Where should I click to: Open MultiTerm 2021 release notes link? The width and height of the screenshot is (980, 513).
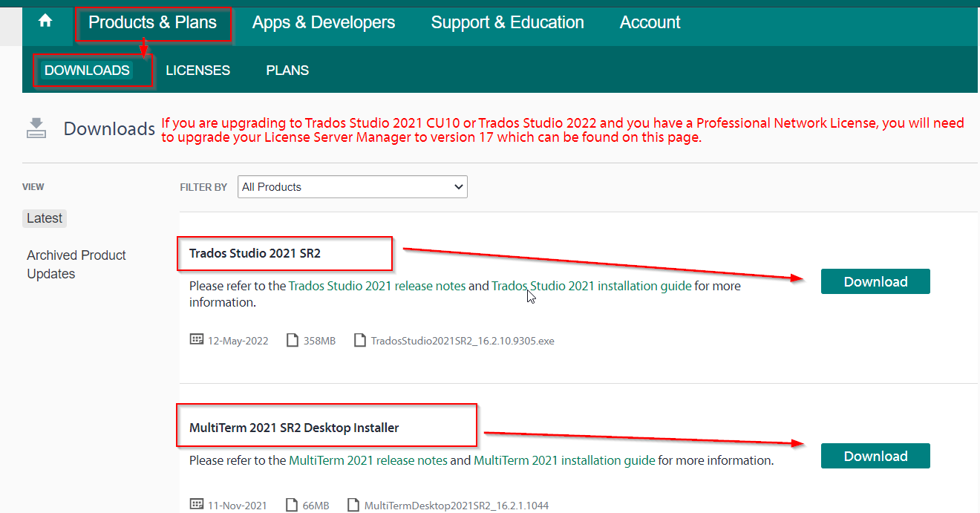point(368,460)
